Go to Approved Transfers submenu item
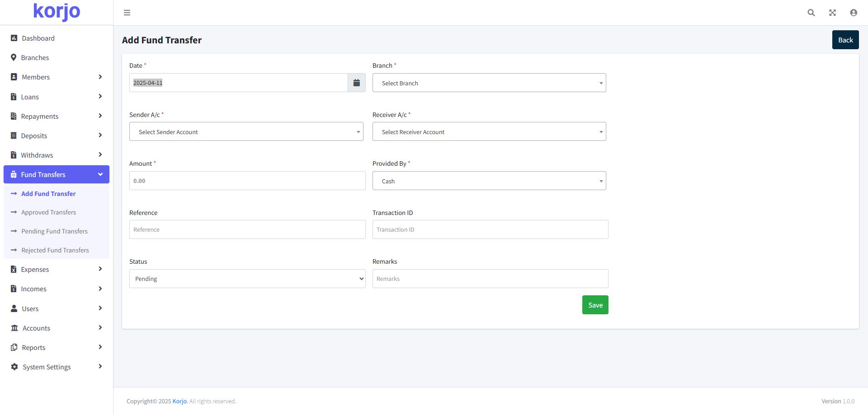The image size is (868, 415). tap(48, 212)
